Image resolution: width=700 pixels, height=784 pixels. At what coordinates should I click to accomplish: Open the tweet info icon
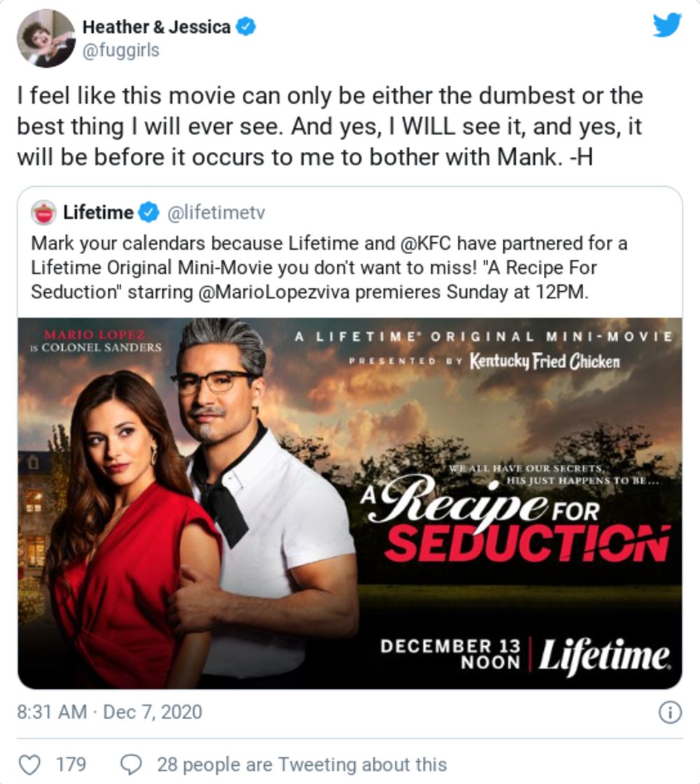[670, 712]
